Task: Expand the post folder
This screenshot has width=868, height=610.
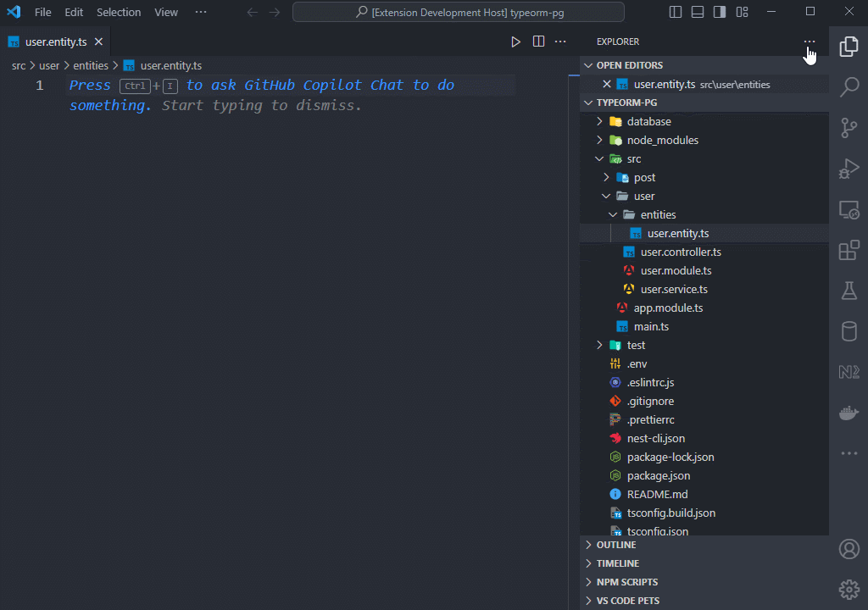Action: pyautogui.click(x=704, y=178)
